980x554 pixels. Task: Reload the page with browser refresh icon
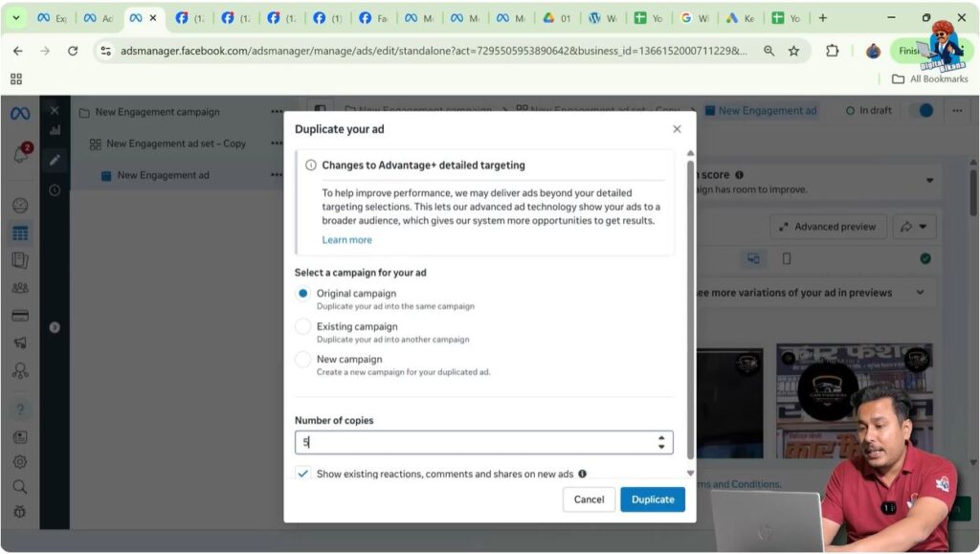coord(73,51)
